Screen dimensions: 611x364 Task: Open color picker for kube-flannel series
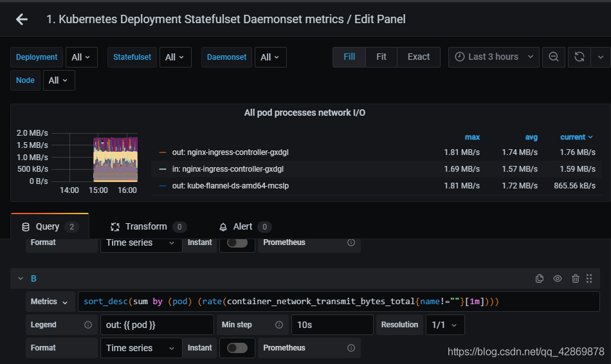163,186
